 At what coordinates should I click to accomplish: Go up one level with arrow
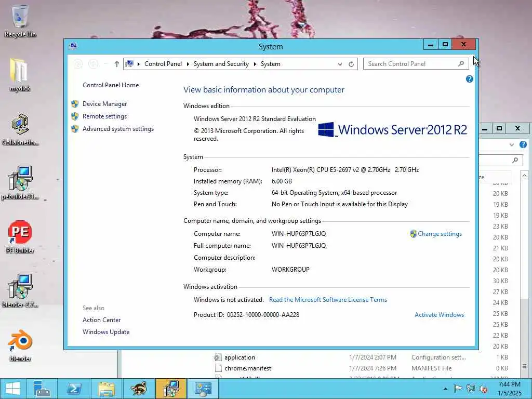click(117, 64)
